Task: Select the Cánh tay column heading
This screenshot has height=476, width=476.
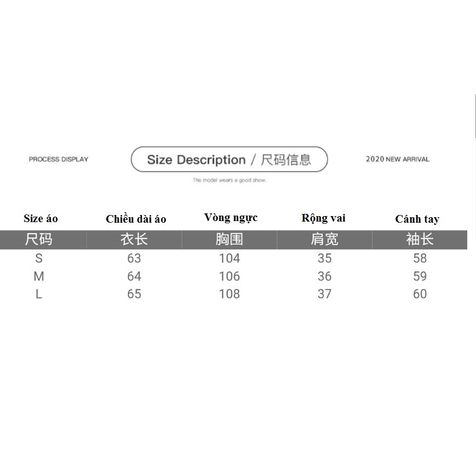Action: 417,219
